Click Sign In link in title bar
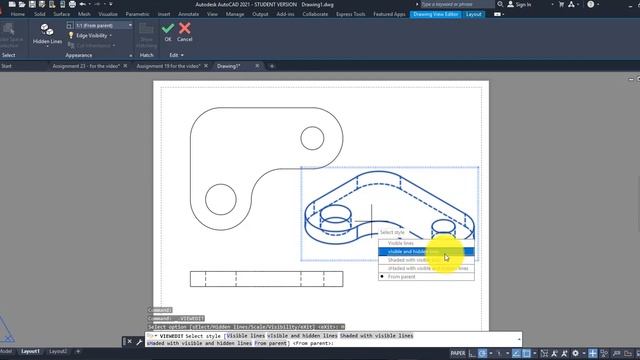The width and height of the screenshot is (640, 360). click(523, 4)
